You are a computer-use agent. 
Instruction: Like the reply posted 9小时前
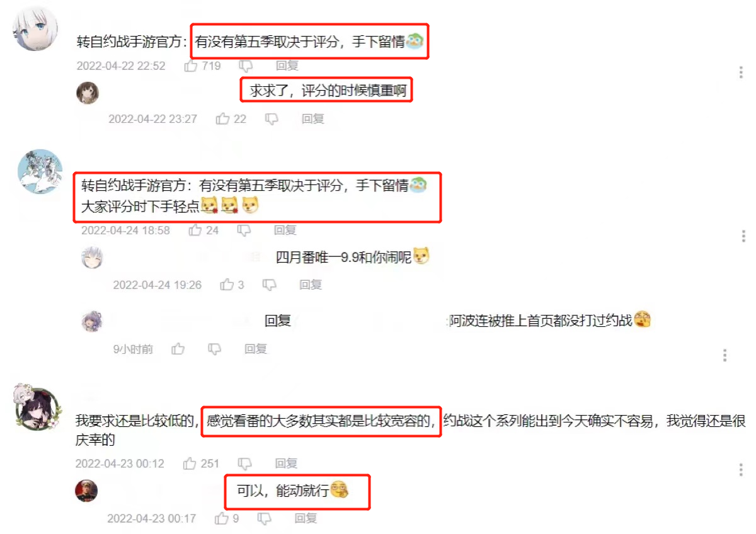pyautogui.click(x=178, y=348)
